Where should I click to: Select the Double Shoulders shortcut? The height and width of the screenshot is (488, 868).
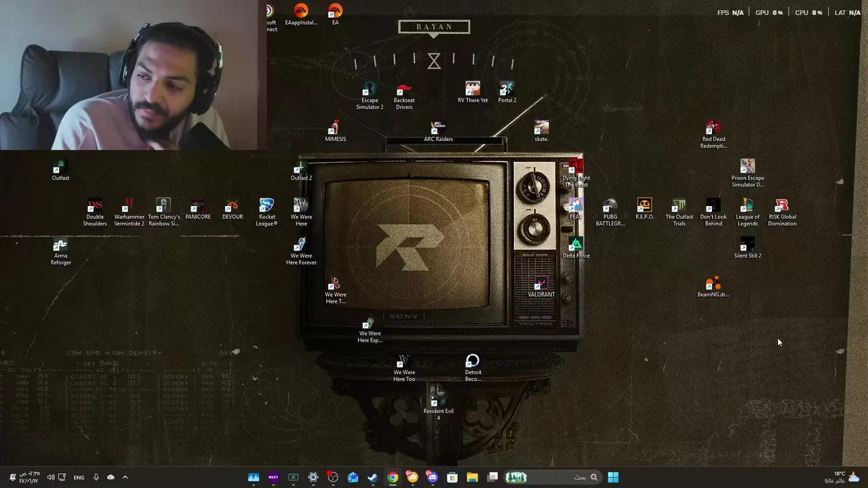95,213
